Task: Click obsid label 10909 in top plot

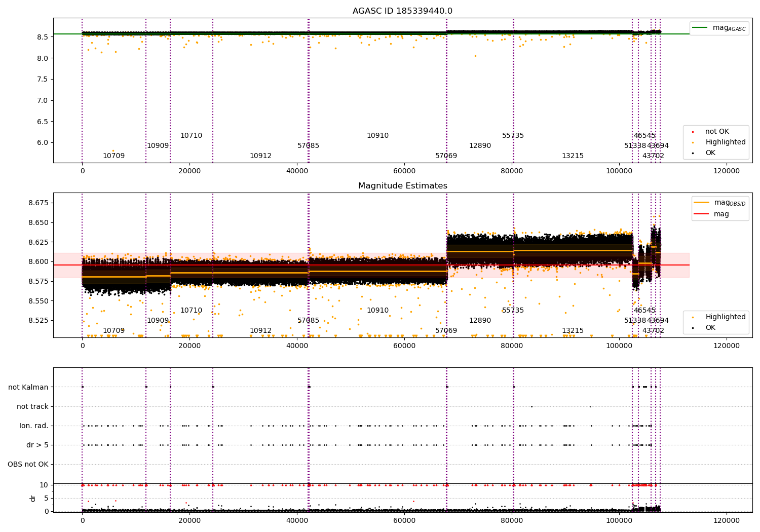Action: coord(158,146)
